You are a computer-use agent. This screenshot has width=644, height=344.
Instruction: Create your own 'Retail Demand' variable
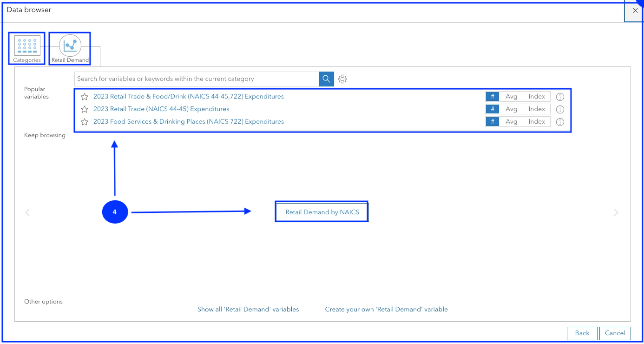[387, 309]
